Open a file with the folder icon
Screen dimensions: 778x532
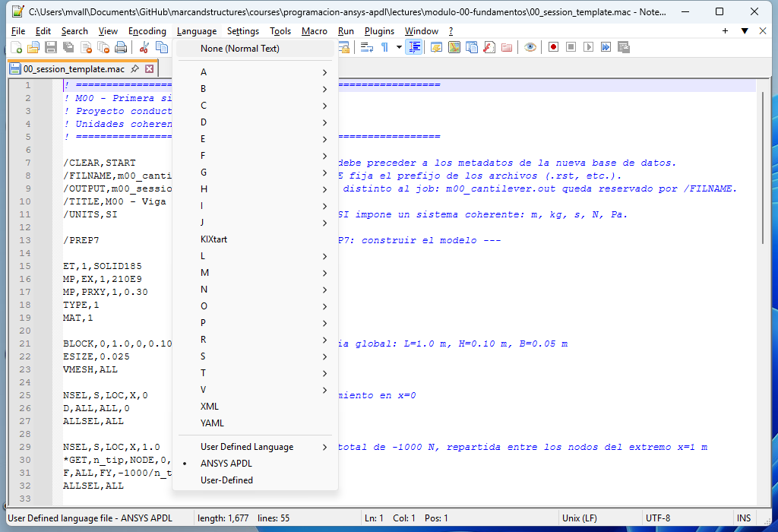(33, 48)
